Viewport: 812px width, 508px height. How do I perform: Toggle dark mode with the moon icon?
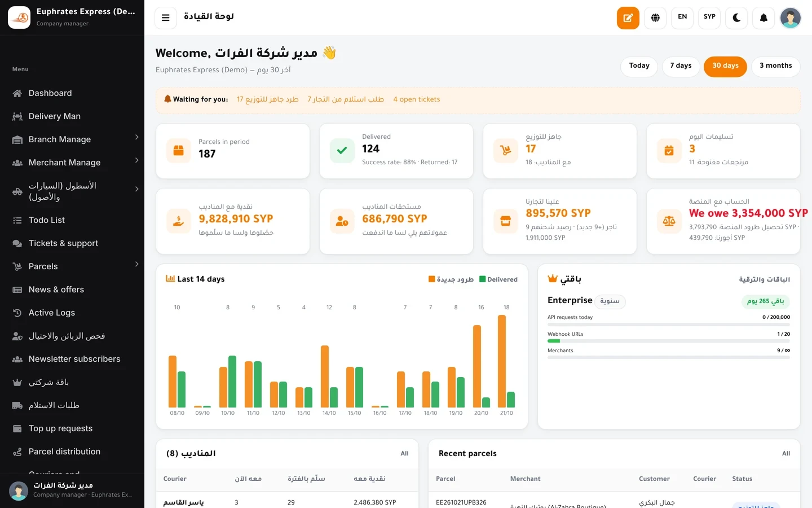click(736, 17)
